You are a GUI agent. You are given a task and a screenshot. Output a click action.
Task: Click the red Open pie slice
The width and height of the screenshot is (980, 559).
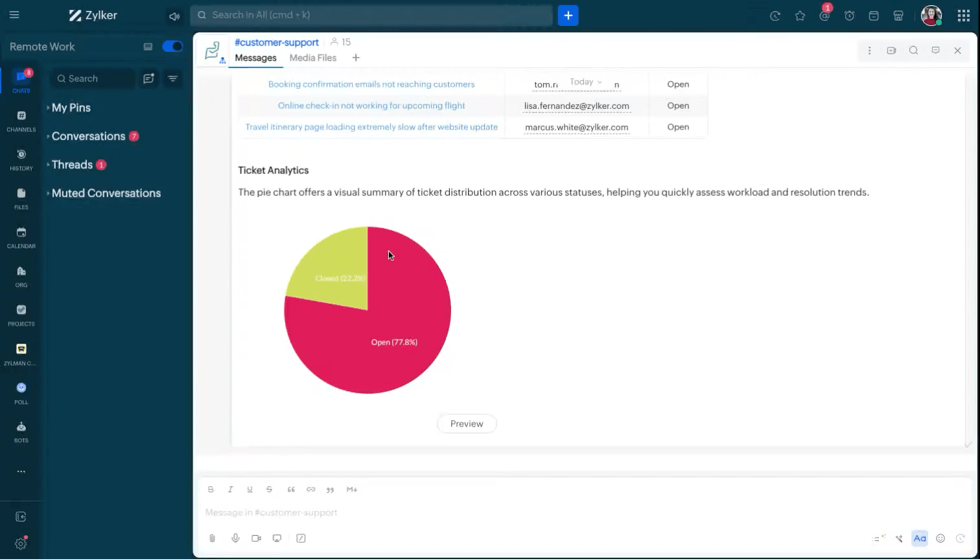[x=394, y=342]
